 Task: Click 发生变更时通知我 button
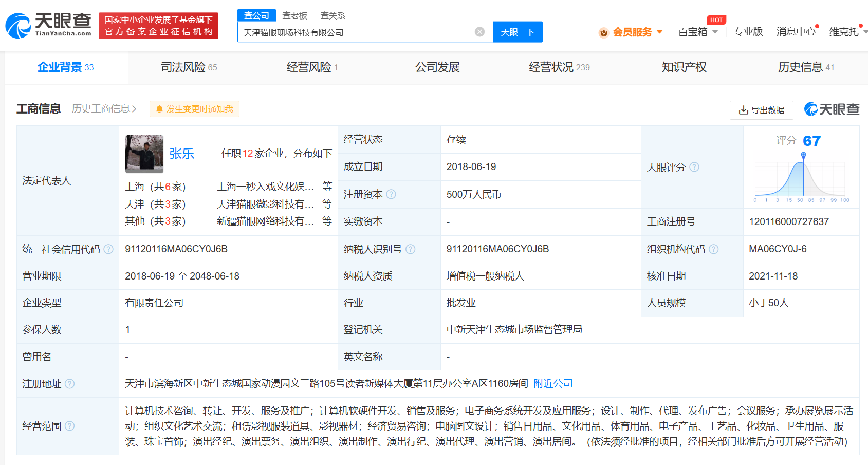pos(194,109)
